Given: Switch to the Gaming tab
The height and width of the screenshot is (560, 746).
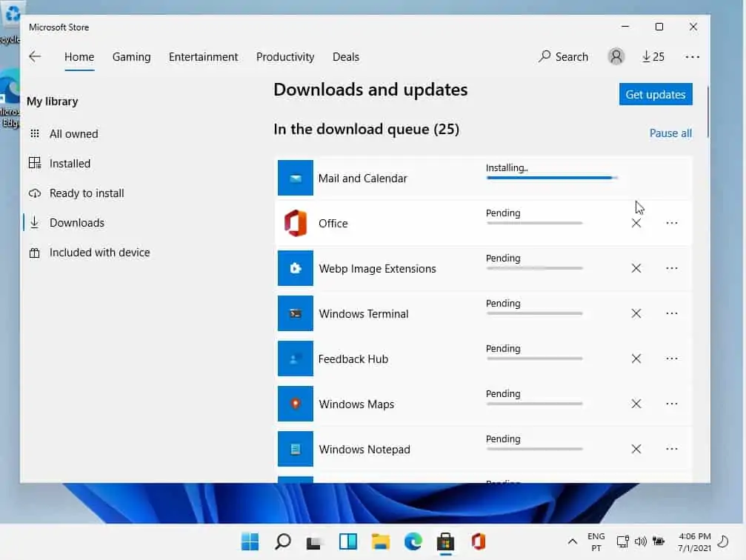Looking at the screenshot, I should coord(131,57).
